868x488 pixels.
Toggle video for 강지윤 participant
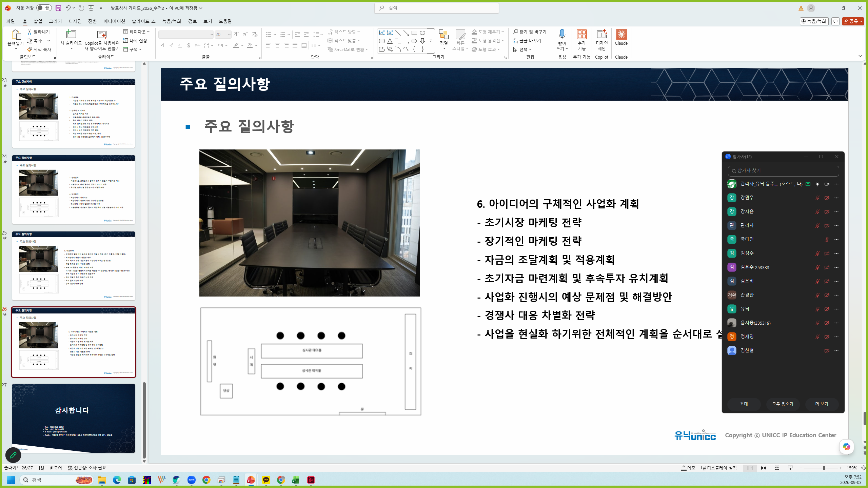point(827,212)
